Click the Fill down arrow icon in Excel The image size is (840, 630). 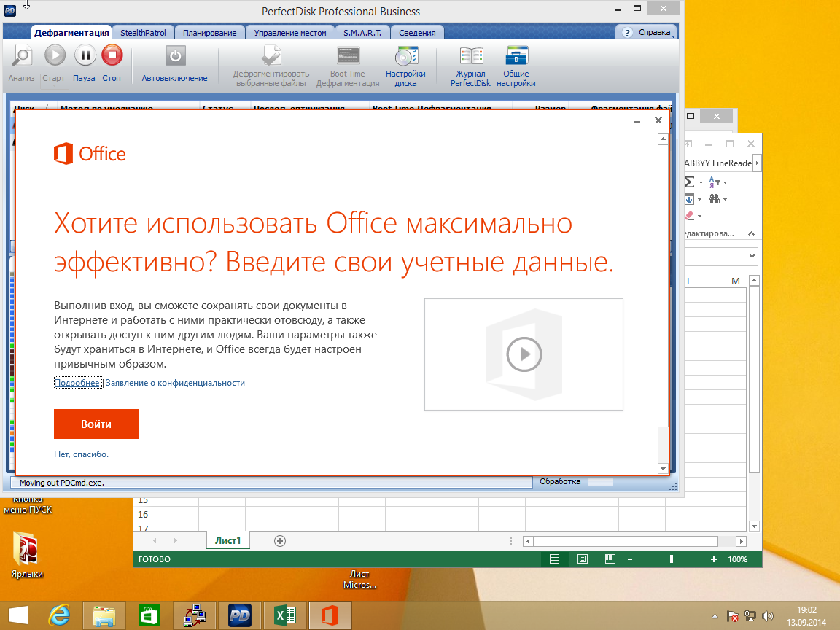click(690, 199)
